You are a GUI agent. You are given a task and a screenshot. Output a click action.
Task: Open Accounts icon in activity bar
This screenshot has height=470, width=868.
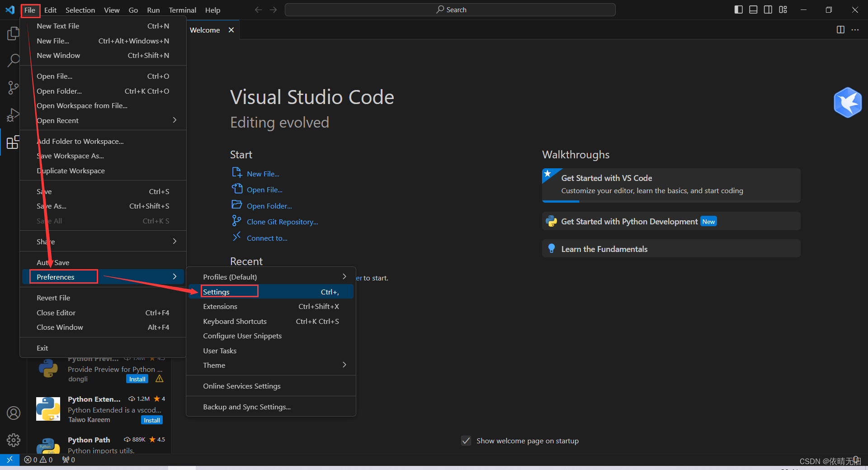pos(13,413)
